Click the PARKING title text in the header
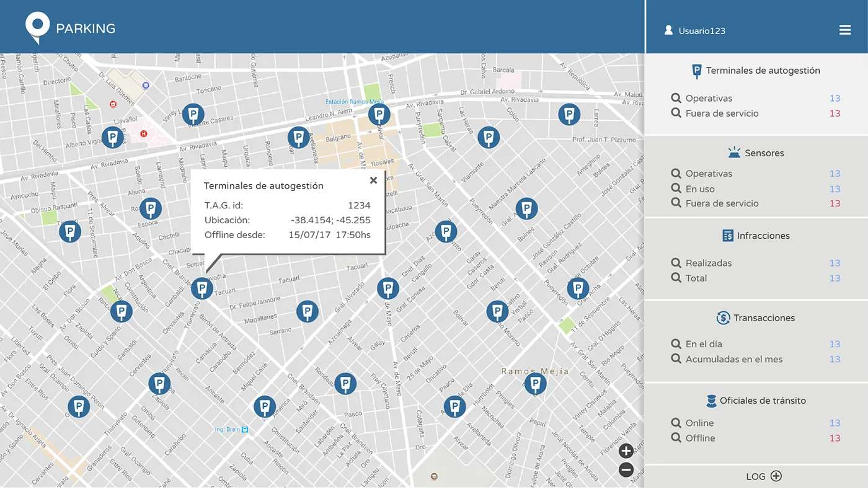Viewport: 868px width, 488px height. pyautogui.click(x=86, y=29)
